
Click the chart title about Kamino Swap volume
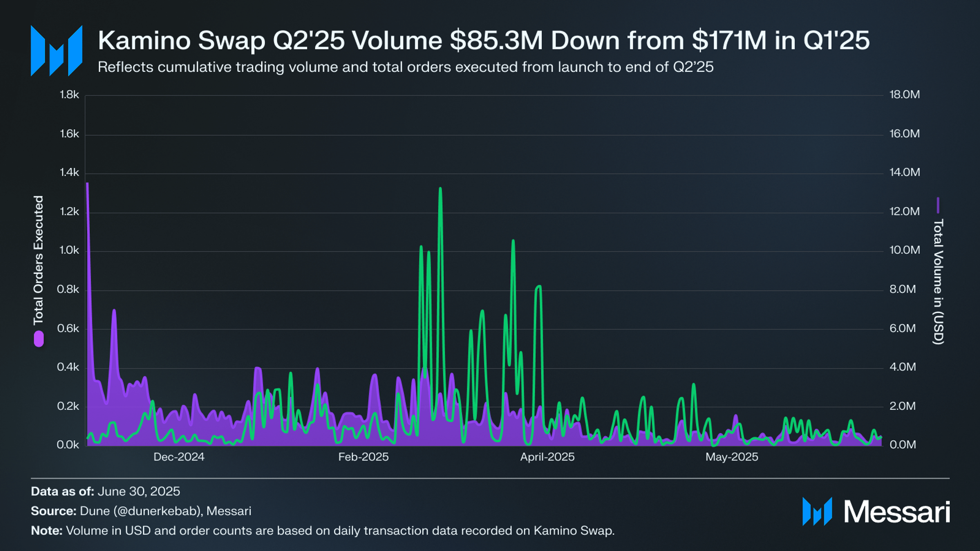point(484,40)
